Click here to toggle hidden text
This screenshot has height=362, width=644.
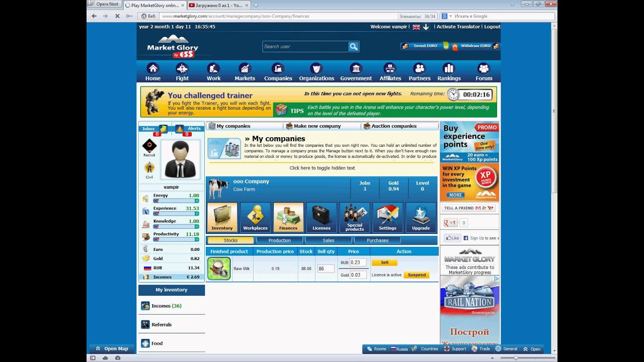click(322, 168)
